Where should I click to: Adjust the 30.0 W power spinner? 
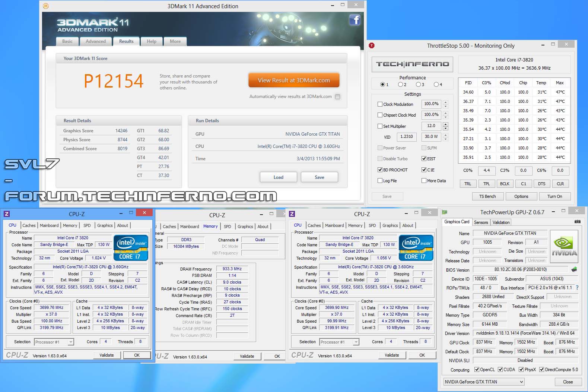pyautogui.click(x=445, y=137)
